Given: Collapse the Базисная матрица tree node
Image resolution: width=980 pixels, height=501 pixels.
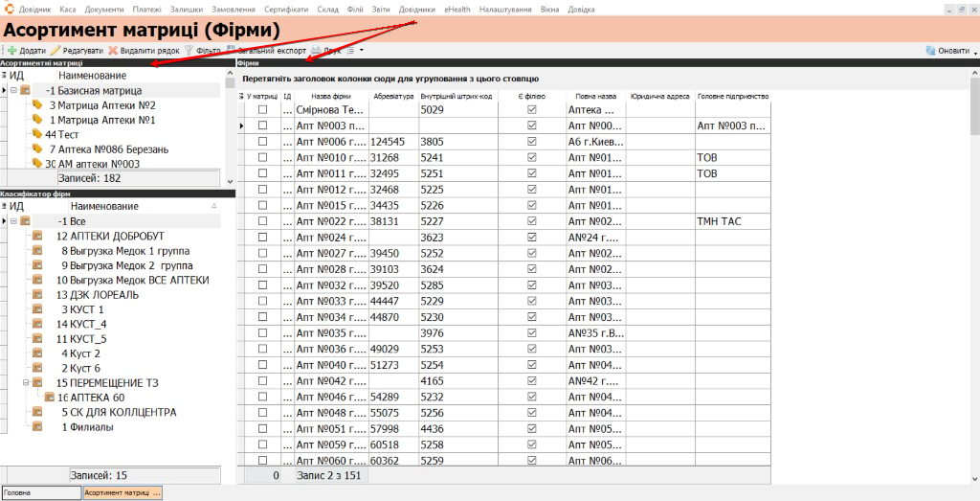Looking at the screenshot, I should (13, 91).
